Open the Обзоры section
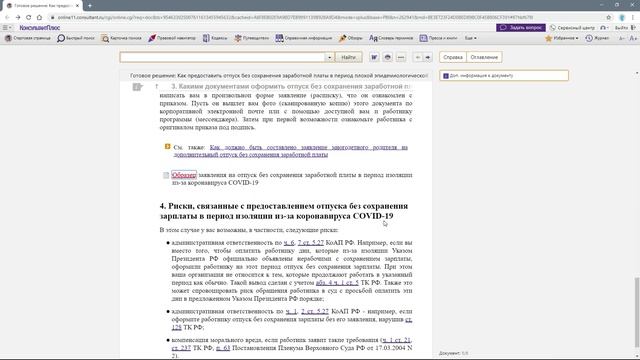 (351, 38)
